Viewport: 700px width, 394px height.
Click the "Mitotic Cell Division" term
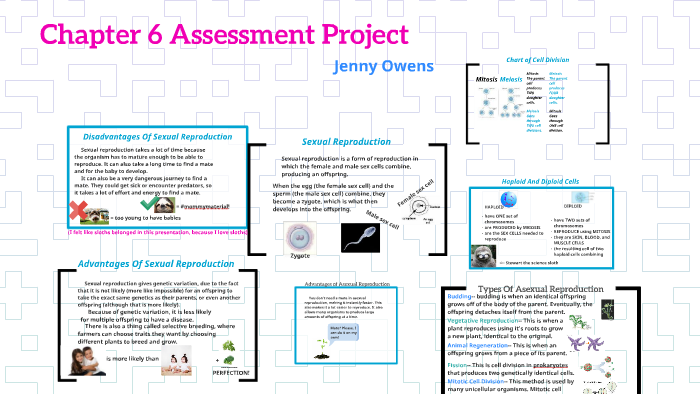[x=475, y=382]
